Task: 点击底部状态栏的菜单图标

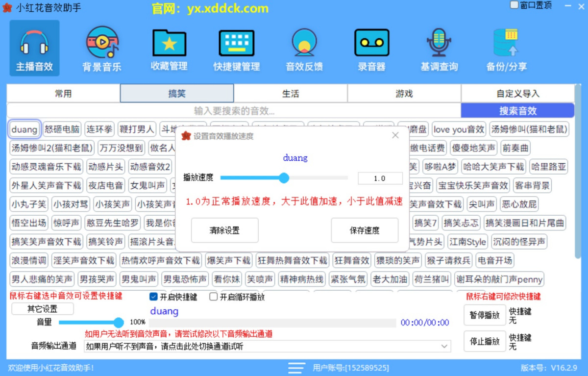Action: 296,368
